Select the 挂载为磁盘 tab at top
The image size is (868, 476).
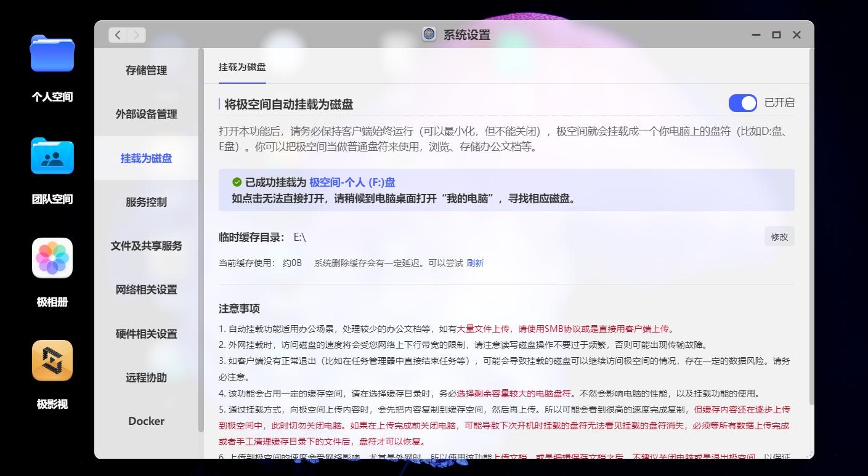click(242, 67)
